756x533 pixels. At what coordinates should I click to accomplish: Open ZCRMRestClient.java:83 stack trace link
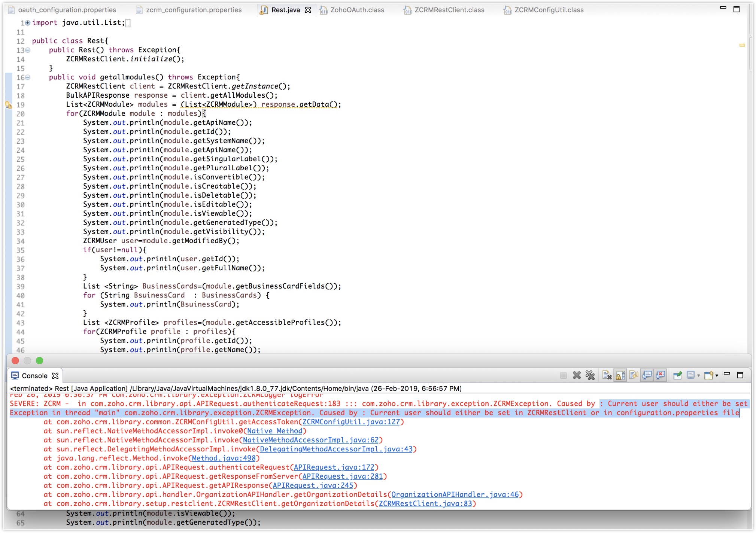click(425, 504)
